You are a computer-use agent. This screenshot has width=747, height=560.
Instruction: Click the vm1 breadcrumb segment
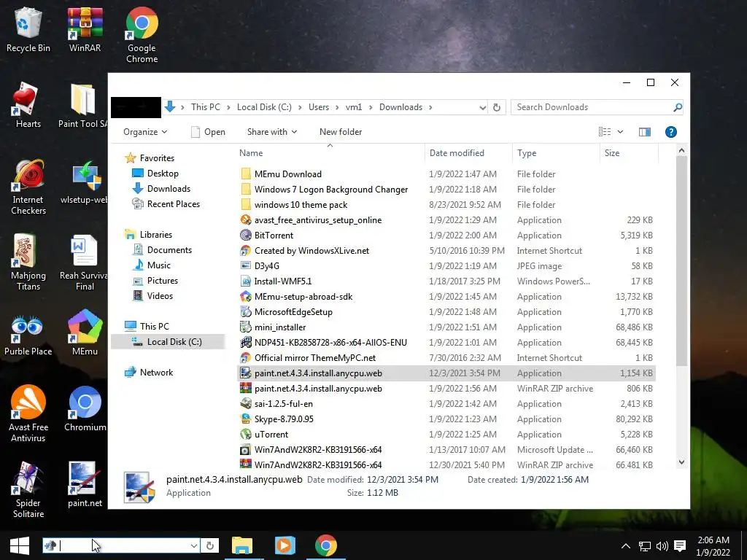click(354, 107)
